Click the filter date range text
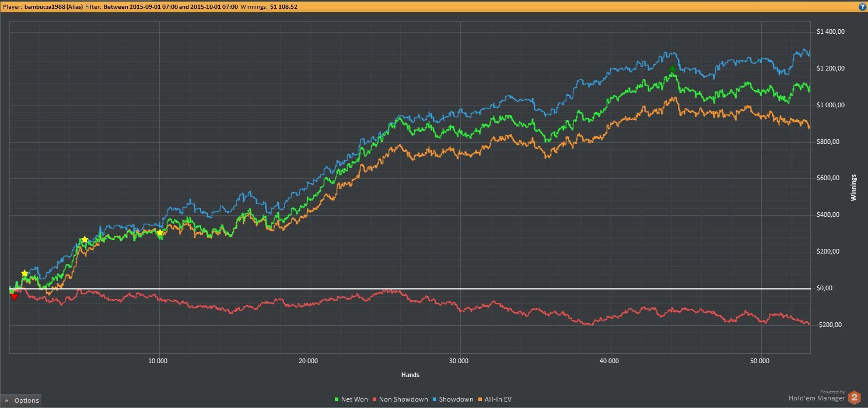Image resolution: width=868 pixels, height=408 pixels. (171, 7)
